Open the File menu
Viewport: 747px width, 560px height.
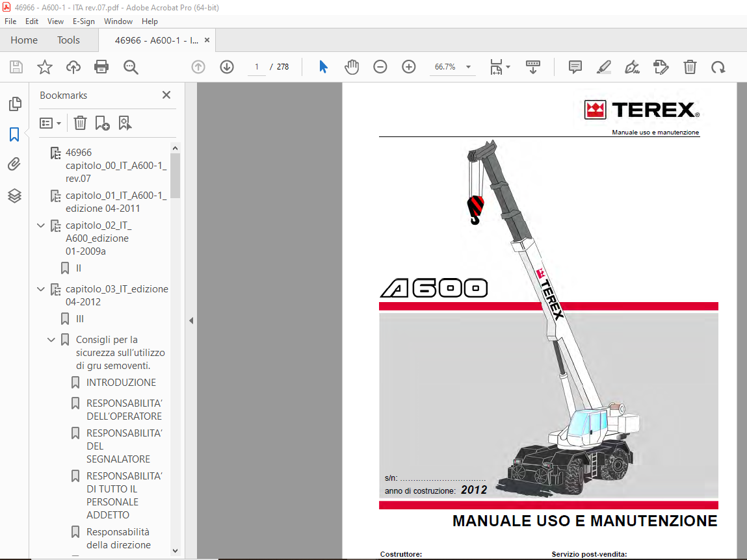point(10,21)
